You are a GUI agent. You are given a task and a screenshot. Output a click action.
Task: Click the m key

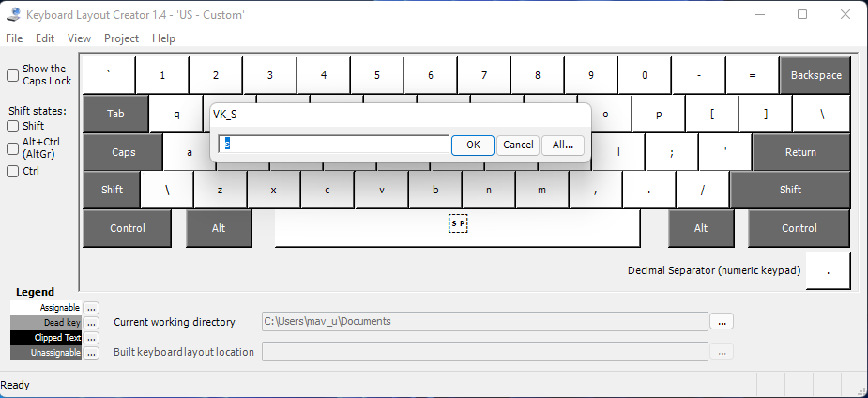click(542, 190)
